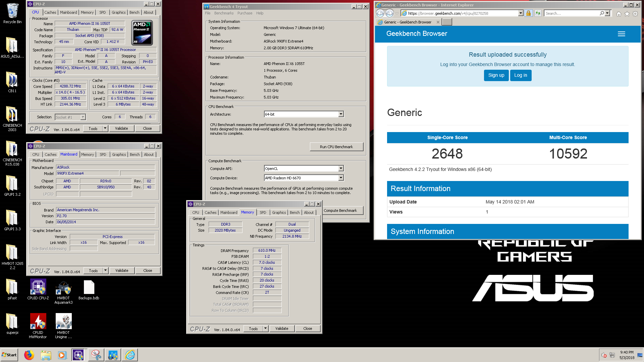Open CINEBENCH 2003 desktop icon
The image size is (644, 362).
pyautogui.click(x=12, y=118)
